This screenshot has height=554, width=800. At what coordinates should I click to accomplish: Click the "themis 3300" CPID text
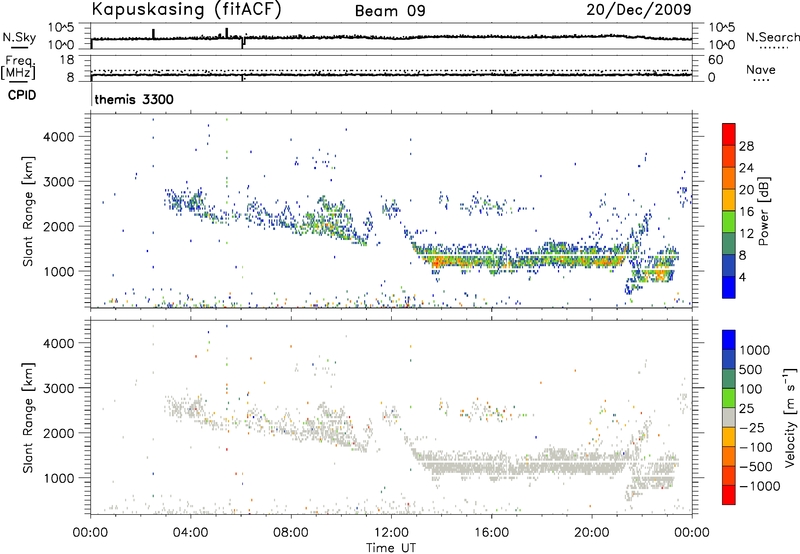[134, 99]
